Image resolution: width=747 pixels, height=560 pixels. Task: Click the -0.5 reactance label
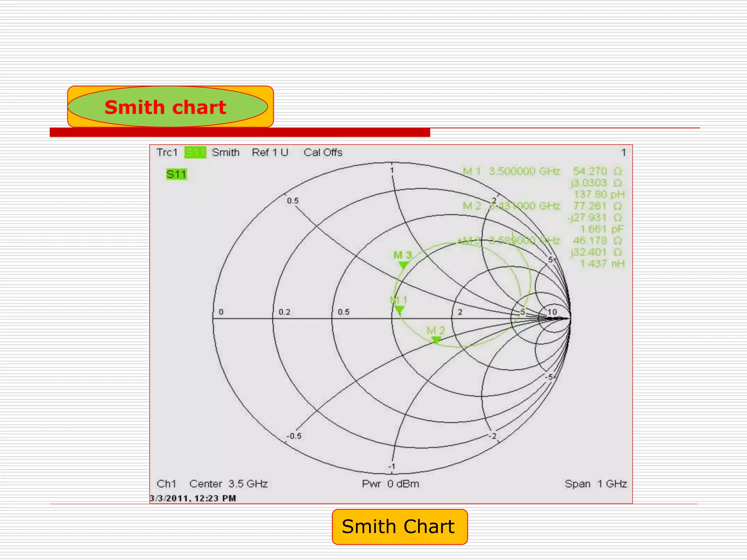point(294,436)
